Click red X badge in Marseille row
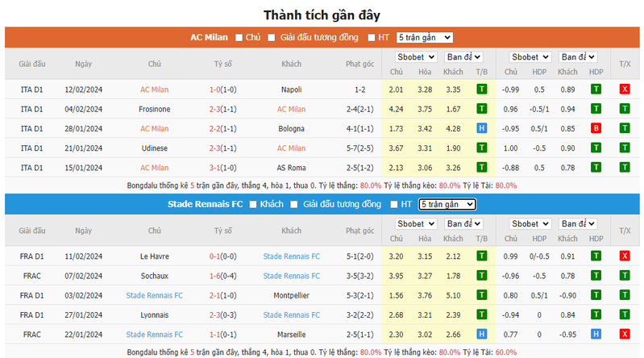The height and width of the screenshot is (358, 644). coord(625,335)
